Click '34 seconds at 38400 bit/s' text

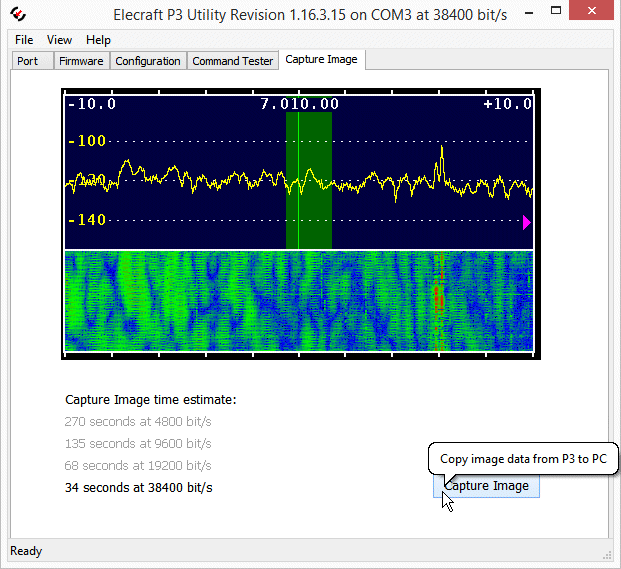coord(139,487)
